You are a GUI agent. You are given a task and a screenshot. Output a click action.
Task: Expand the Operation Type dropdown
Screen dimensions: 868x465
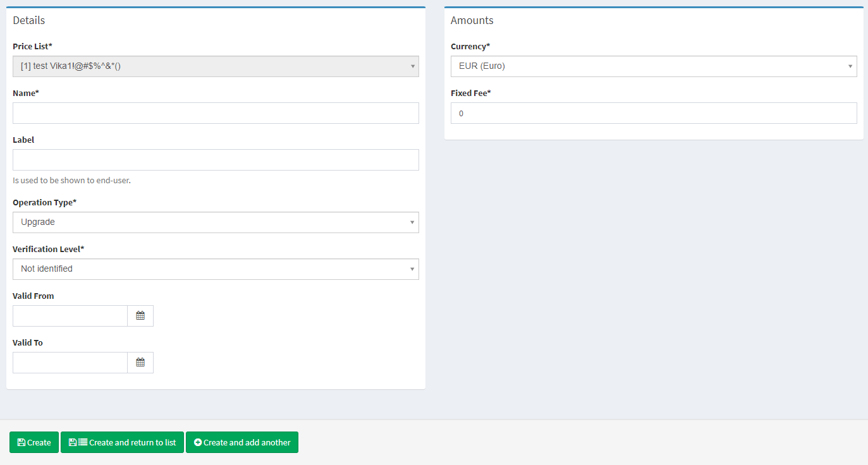216,222
